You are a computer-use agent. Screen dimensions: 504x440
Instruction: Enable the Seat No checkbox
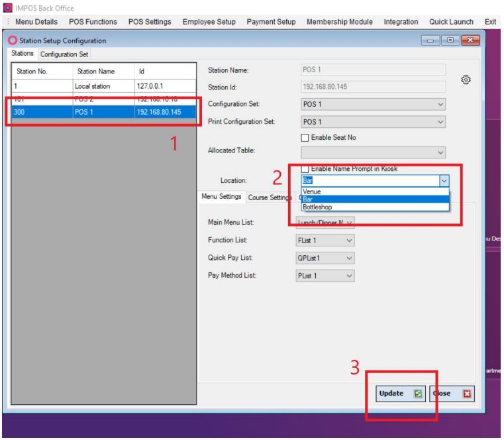(306, 137)
